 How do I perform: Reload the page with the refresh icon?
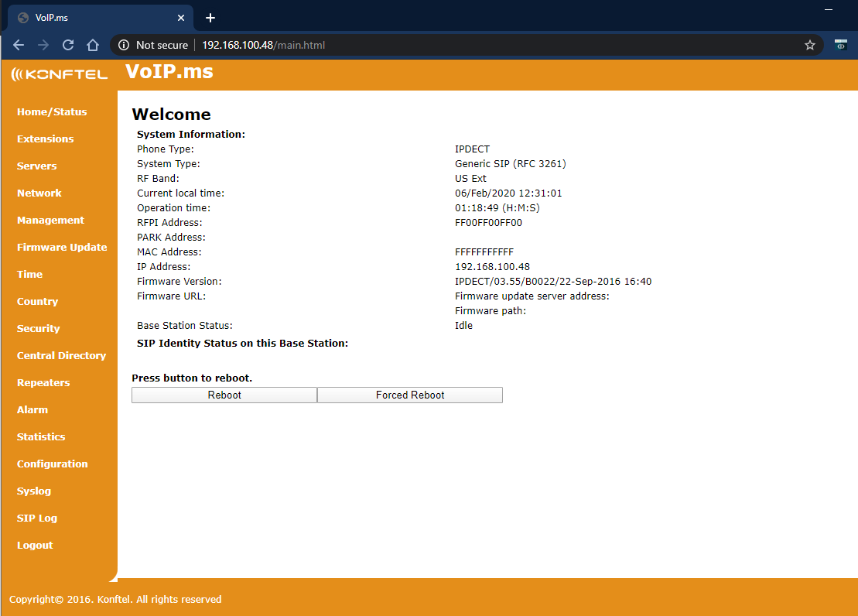68,45
